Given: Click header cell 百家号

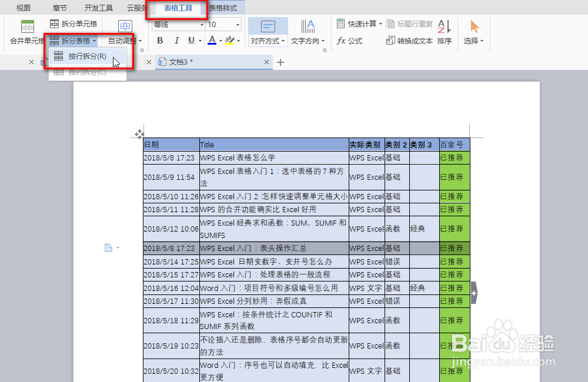Looking at the screenshot, I should coord(455,145).
